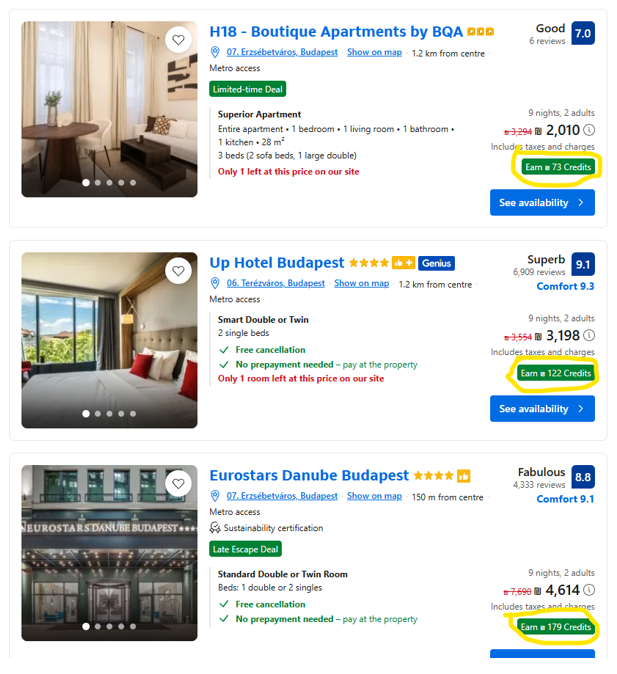Favorite Eurostars Danube Budapest via heart icon
Screen dimensions: 617x674
point(178,484)
